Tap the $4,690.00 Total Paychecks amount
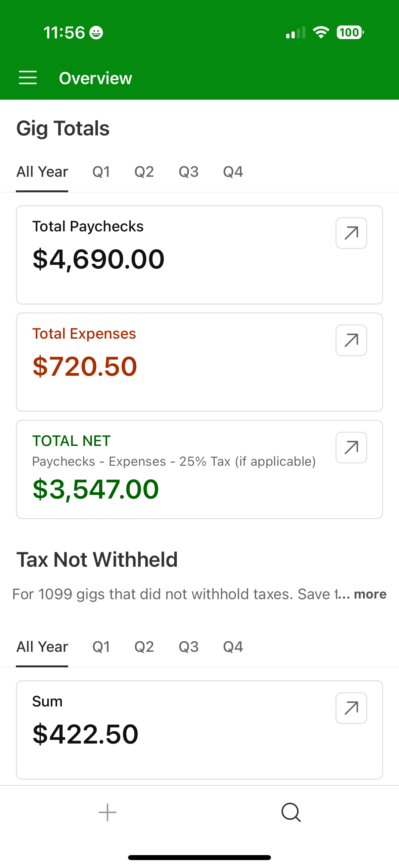399x868 pixels. click(x=98, y=259)
